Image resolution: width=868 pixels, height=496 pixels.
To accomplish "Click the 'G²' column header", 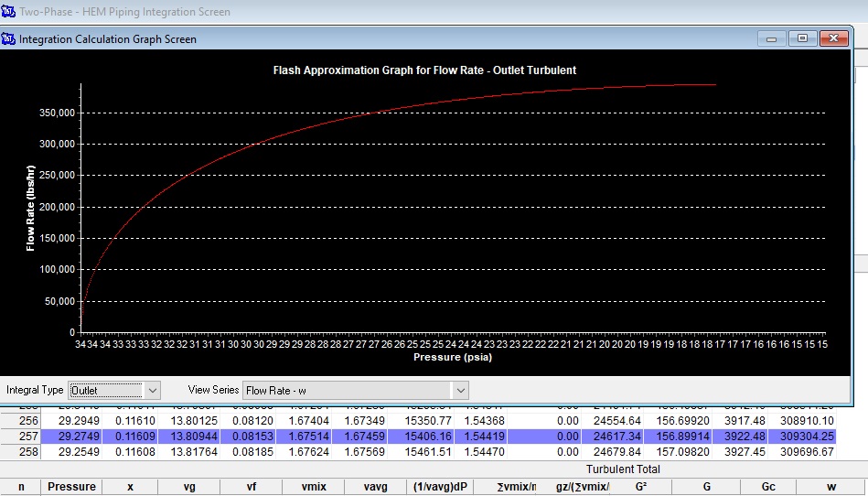I will [x=641, y=487].
